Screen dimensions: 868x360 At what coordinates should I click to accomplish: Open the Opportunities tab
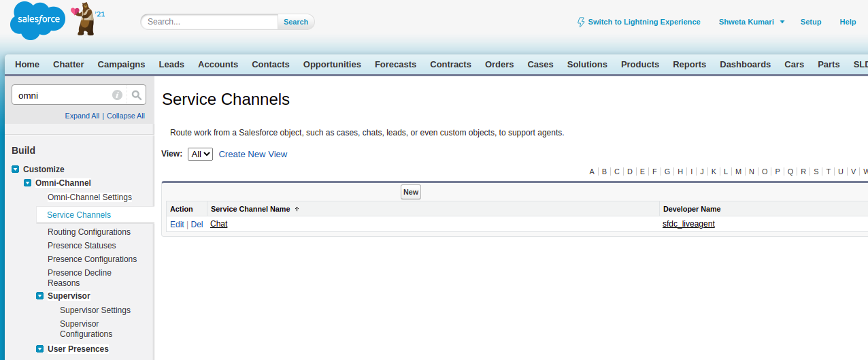332,64
